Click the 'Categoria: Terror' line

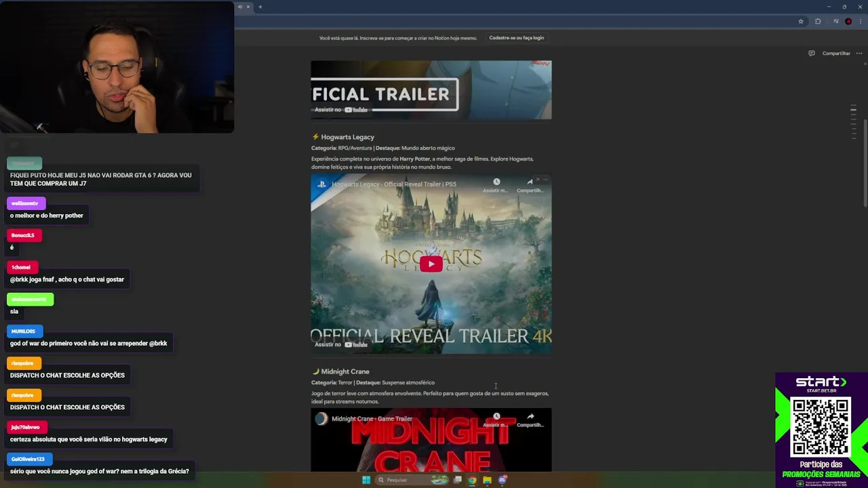click(373, 382)
